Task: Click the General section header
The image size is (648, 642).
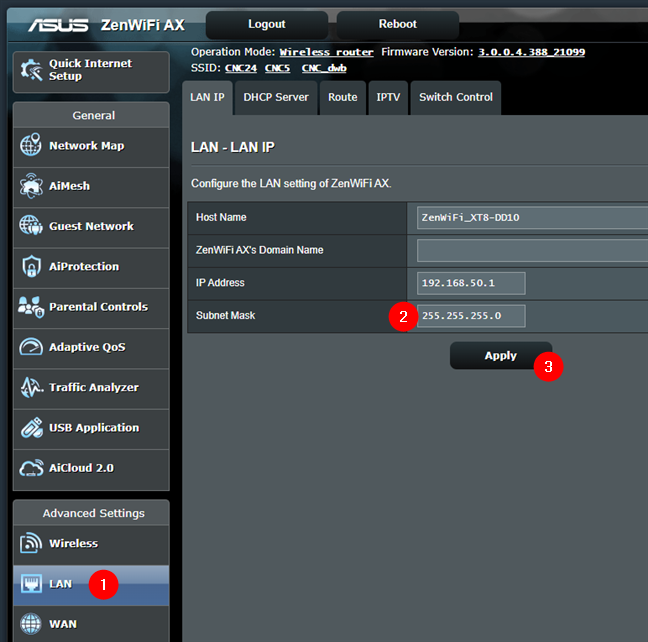Action: coord(91,115)
